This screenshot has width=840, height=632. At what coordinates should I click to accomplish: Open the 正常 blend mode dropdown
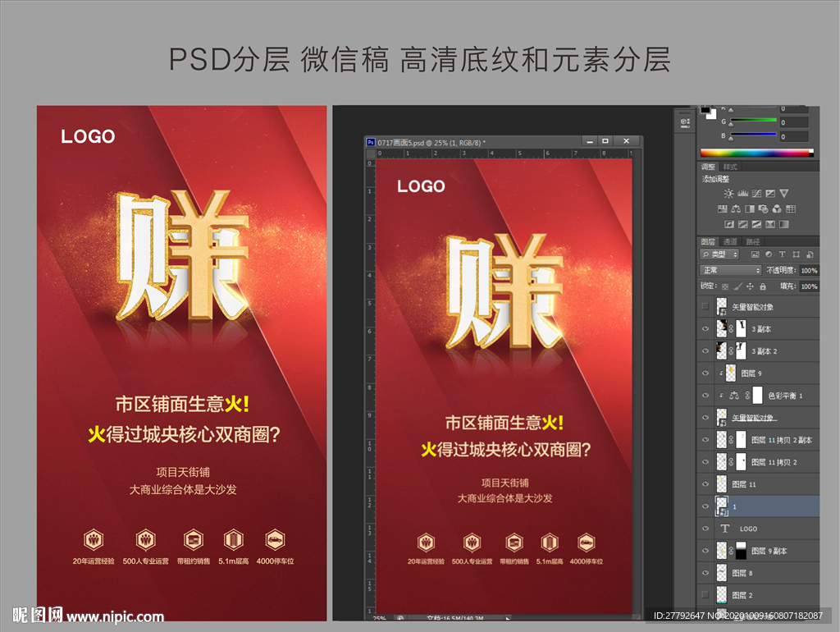tap(730, 270)
